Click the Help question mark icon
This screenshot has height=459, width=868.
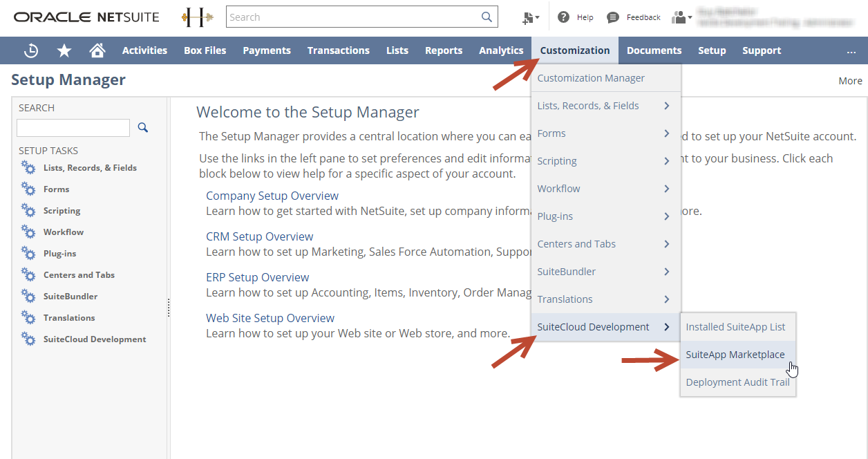tap(563, 17)
